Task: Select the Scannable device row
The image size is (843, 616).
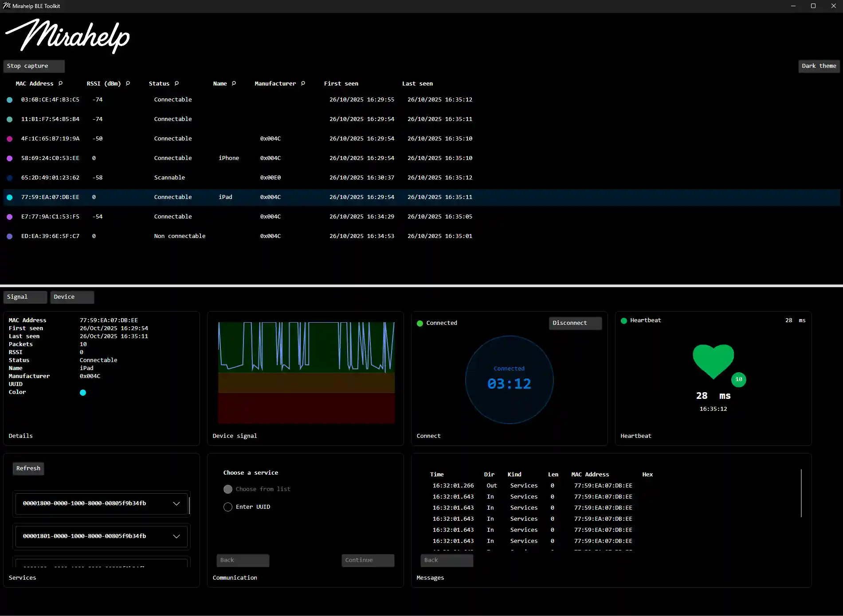Action: [422, 178]
